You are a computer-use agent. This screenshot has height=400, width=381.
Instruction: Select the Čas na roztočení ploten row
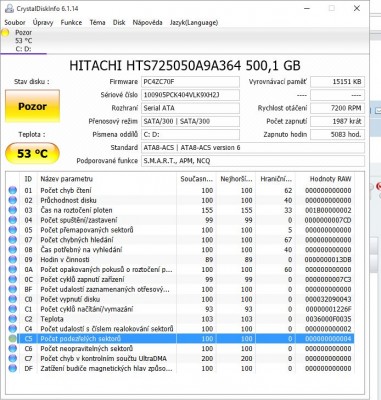pyautogui.click(x=180, y=210)
